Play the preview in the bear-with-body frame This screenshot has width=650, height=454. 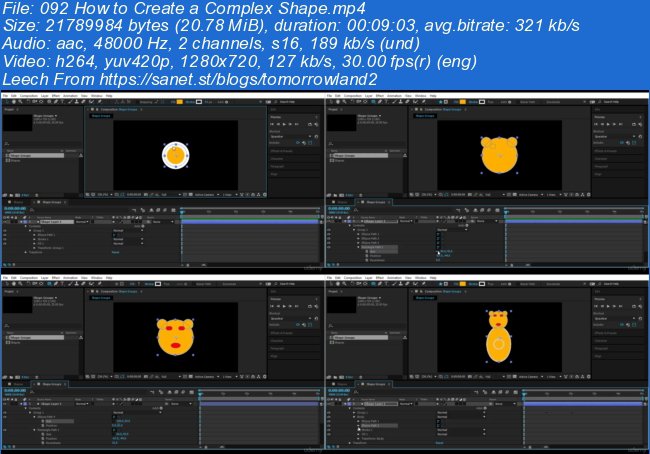(x=609, y=306)
